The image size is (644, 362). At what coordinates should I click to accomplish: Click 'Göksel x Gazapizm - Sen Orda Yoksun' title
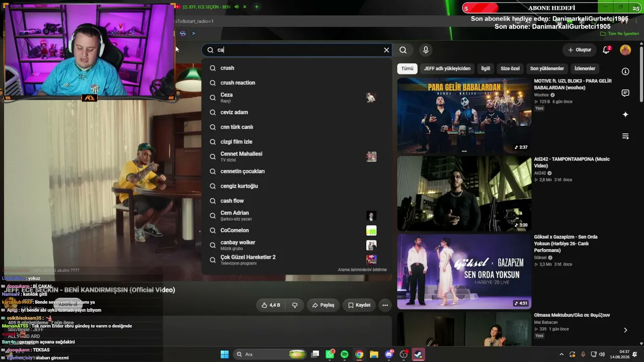[x=566, y=243]
